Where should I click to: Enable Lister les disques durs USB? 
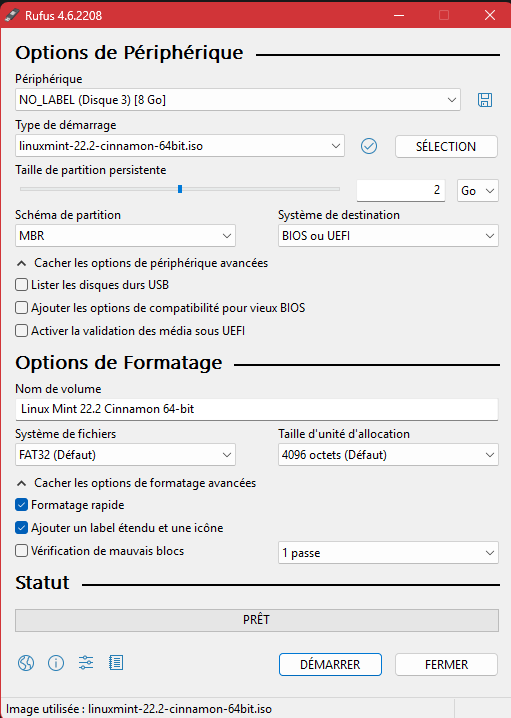(x=22, y=285)
